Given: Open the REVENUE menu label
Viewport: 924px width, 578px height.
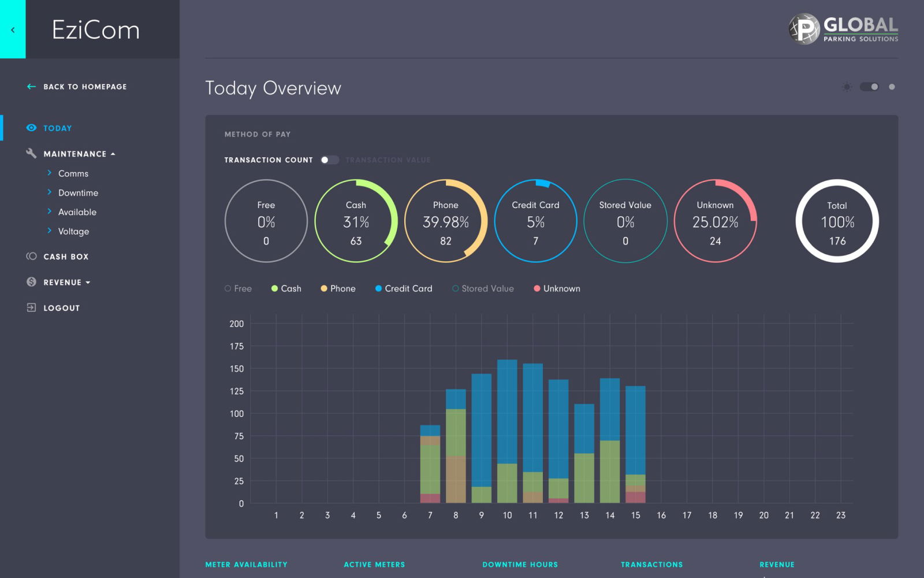Looking at the screenshot, I should click(62, 283).
